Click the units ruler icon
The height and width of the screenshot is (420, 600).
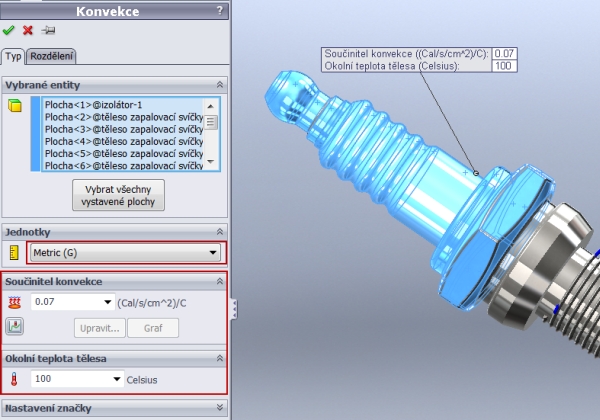14,253
